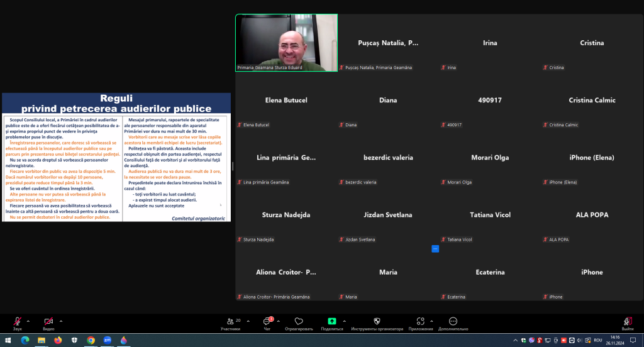Expand the participants options arrow
This screenshot has height=347, width=644.
tap(248, 321)
